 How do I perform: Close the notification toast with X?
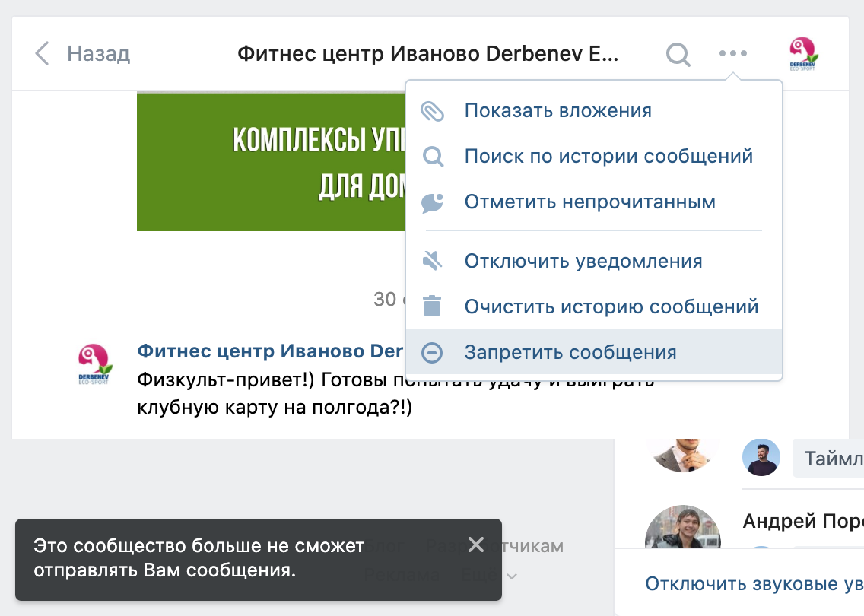tap(476, 545)
